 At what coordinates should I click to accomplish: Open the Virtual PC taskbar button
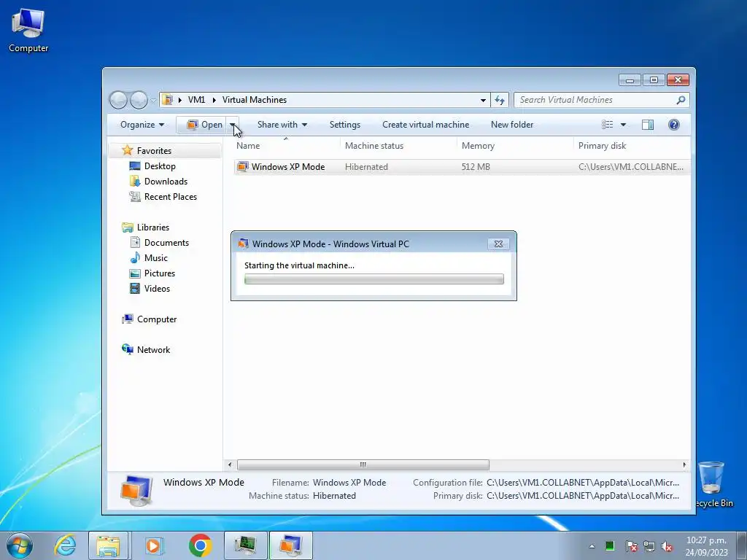click(x=290, y=545)
